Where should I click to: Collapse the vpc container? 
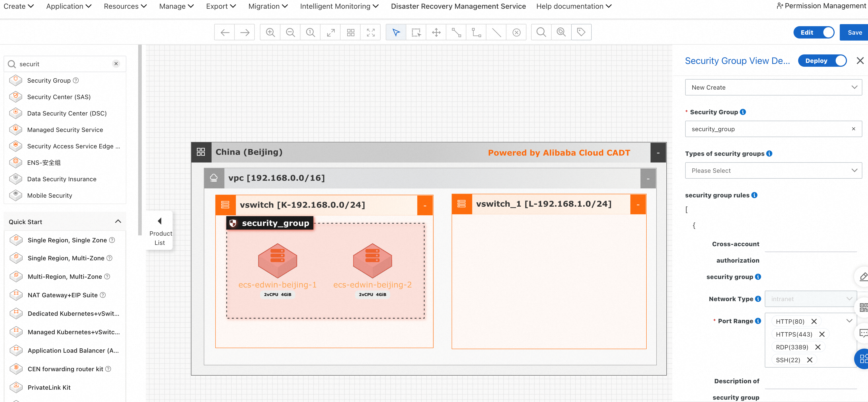[648, 178]
